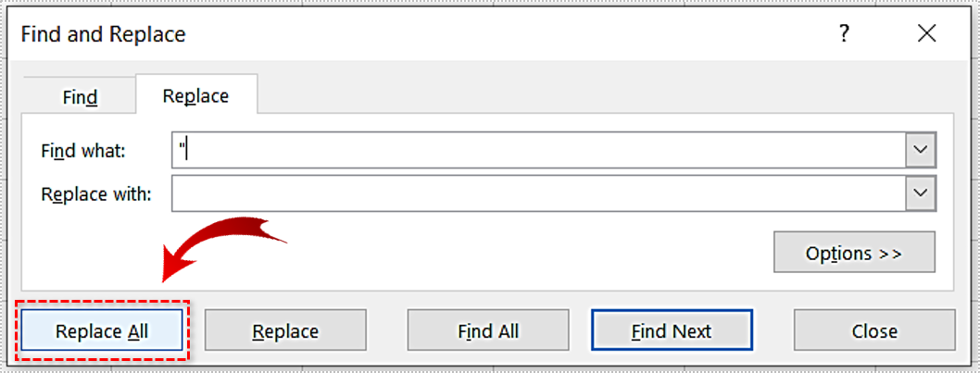The width and height of the screenshot is (980, 373).
Task: Switch to the Find tab
Action: coord(80,96)
